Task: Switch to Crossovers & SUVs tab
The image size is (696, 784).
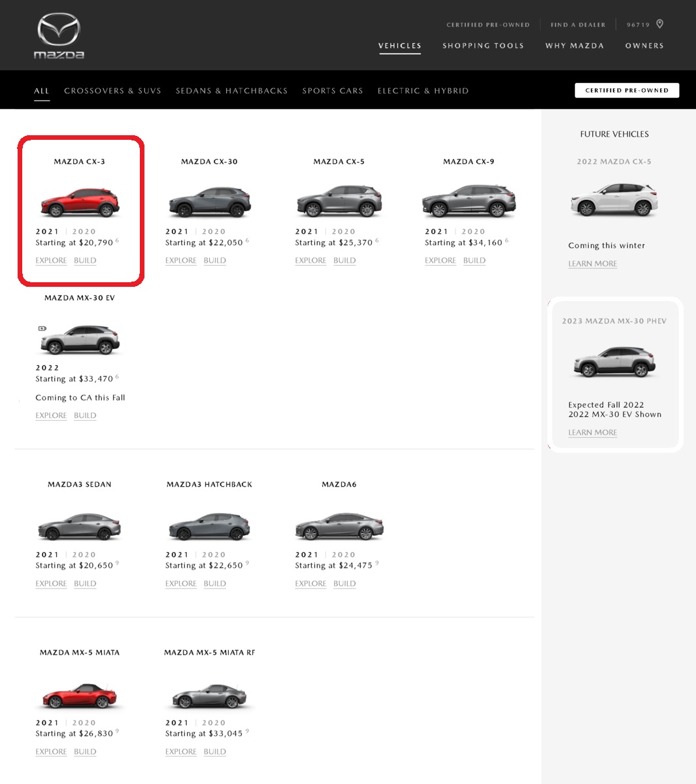Action: [x=112, y=91]
